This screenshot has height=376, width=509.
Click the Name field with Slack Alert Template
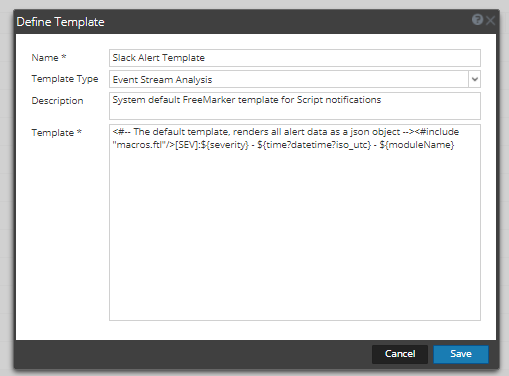(x=295, y=58)
